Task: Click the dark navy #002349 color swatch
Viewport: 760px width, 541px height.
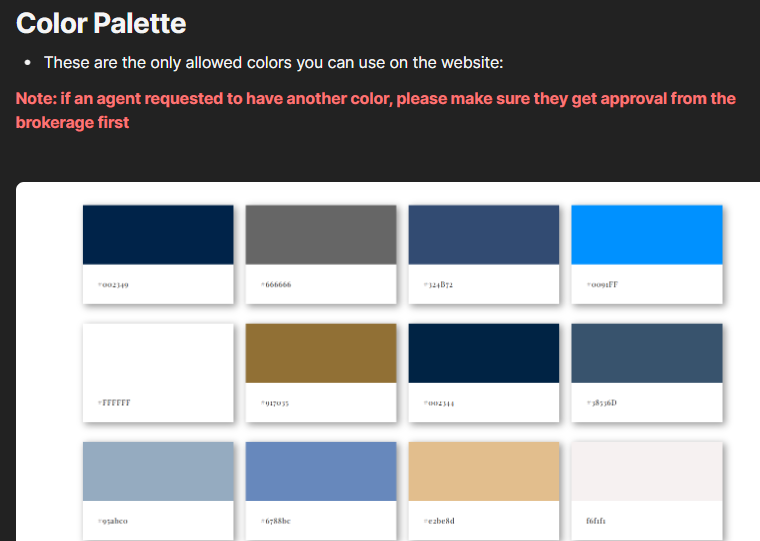Action: coord(158,235)
